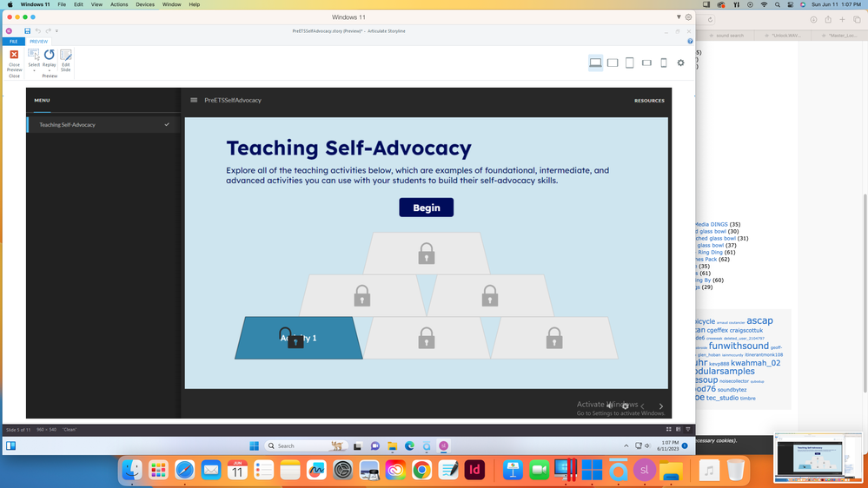Open File Explorer from the Windows taskbar

pyautogui.click(x=393, y=446)
